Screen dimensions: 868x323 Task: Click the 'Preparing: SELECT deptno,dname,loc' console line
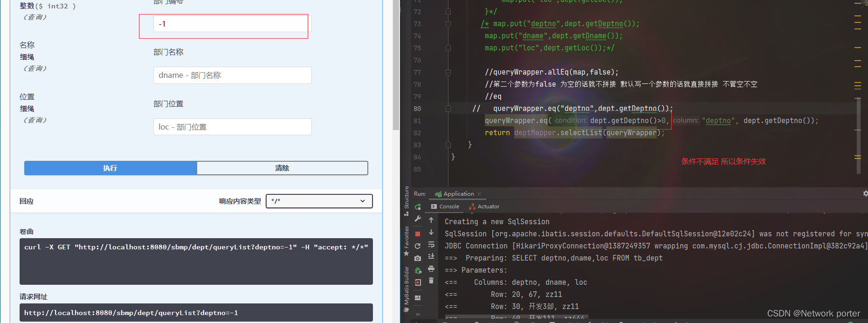click(x=554, y=258)
